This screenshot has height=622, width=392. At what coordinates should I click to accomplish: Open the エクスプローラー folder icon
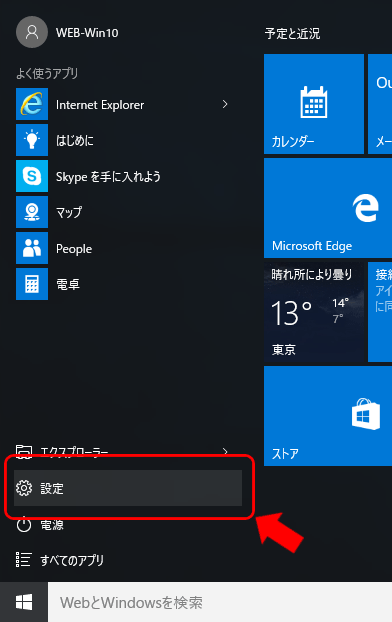click(x=24, y=452)
